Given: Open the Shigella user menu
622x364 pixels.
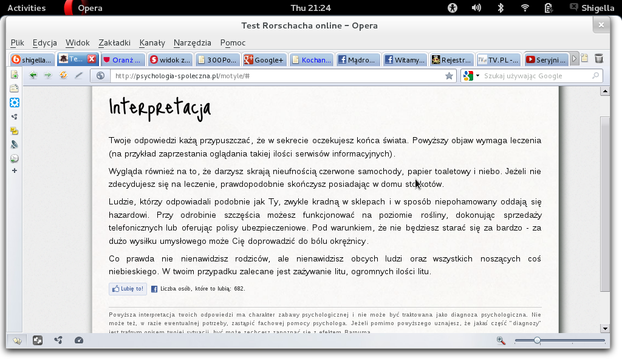Looking at the screenshot, I should [x=592, y=8].
